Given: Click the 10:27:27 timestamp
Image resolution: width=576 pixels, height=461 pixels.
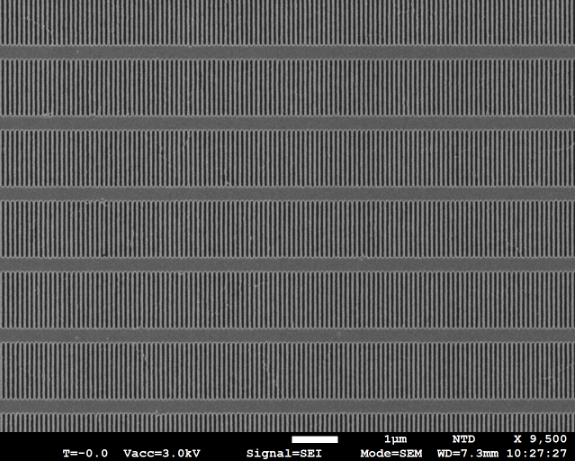Looking at the screenshot, I should [x=537, y=453].
